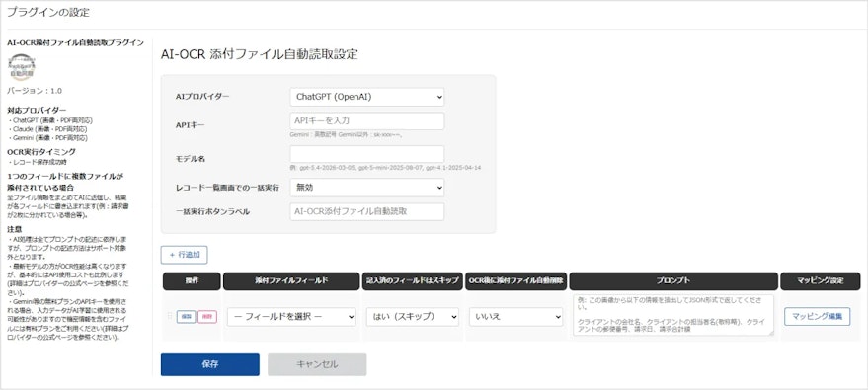Grab the row drag handle icon
The width and height of the screenshot is (868, 390).
click(170, 316)
